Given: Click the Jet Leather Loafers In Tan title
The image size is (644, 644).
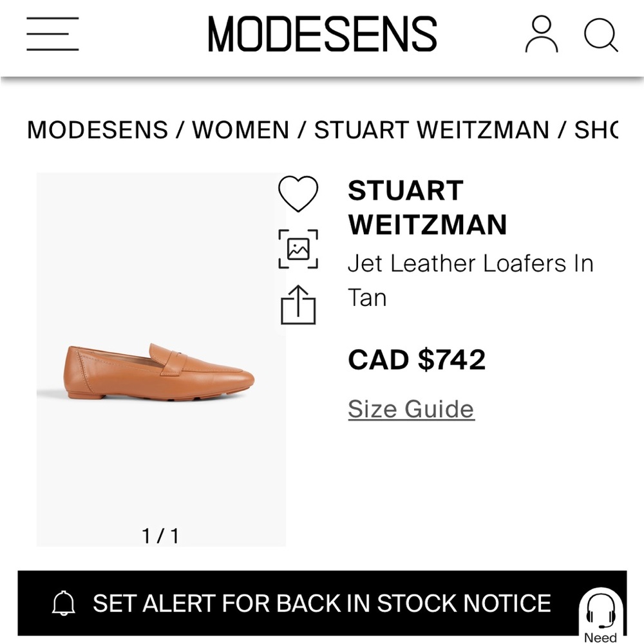Looking at the screenshot, I should [470, 279].
